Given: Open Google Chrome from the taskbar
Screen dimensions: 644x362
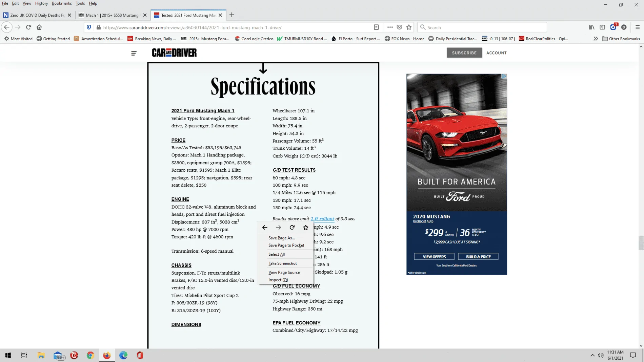Looking at the screenshot, I should [x=90, y=355].
